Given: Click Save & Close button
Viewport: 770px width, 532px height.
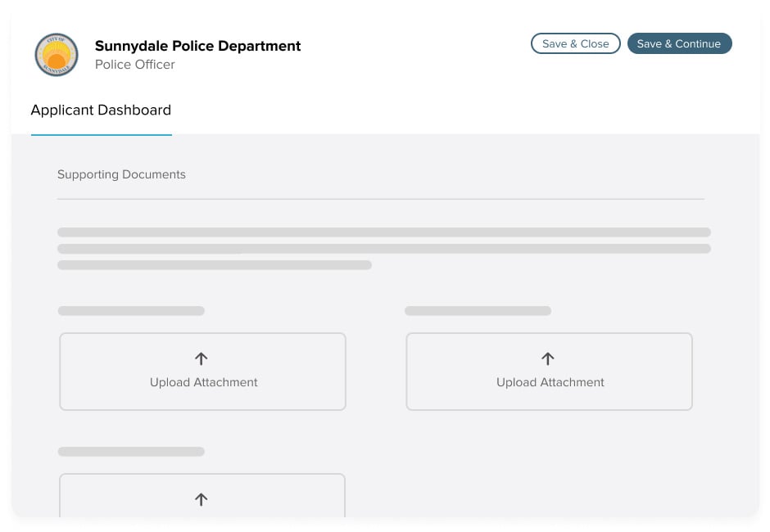Looking at the screenshot, I should [x=576, y=43].
